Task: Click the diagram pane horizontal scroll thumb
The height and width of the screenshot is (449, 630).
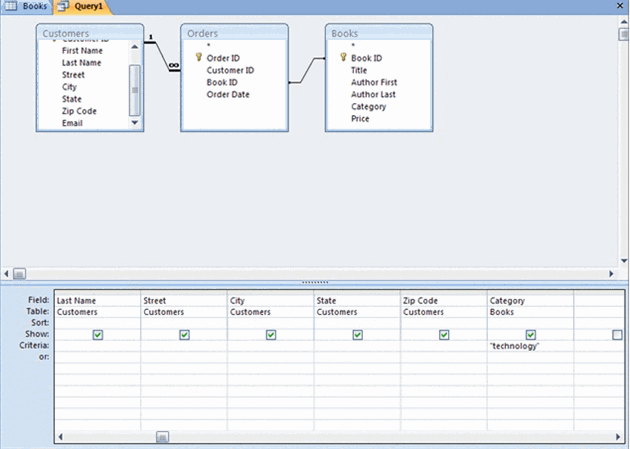Action: [x=19, y=273]
